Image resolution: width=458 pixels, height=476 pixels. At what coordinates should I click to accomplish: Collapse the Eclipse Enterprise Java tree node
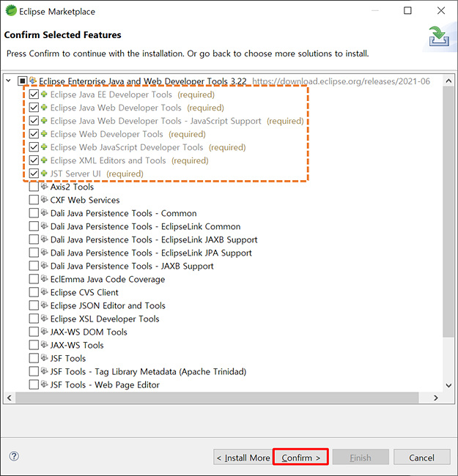9,81
